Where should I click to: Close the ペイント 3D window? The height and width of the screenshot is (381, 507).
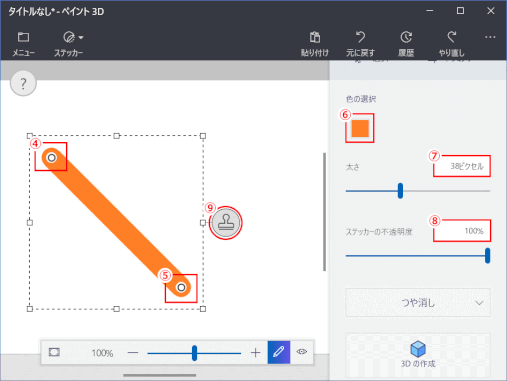tap(491, 11)
